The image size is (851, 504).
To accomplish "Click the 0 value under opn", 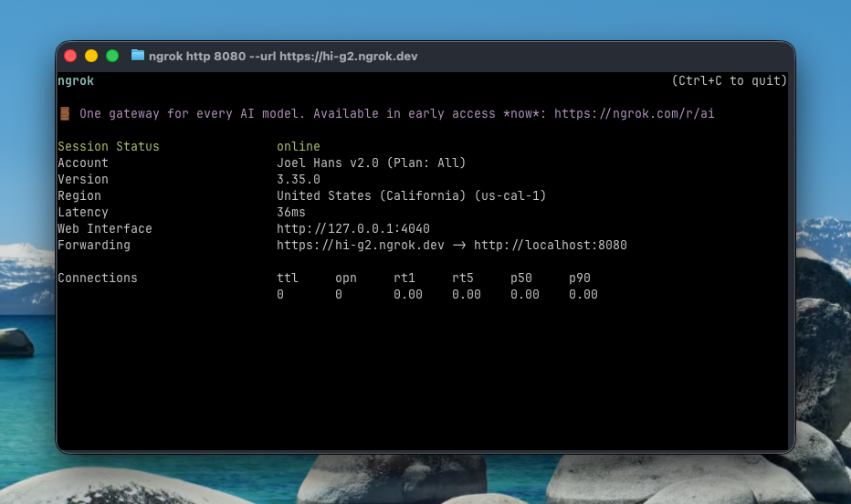I will [339, 295].
